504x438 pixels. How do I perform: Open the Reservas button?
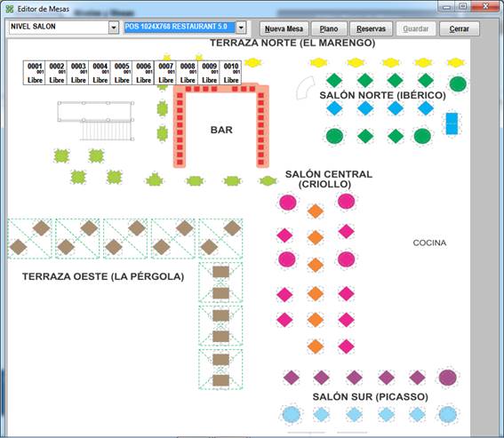click(x=371, y=29)
